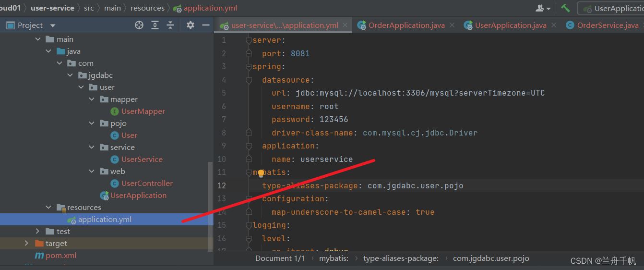
Task: Click line number 12 in gutter
Action: point(221,185)
